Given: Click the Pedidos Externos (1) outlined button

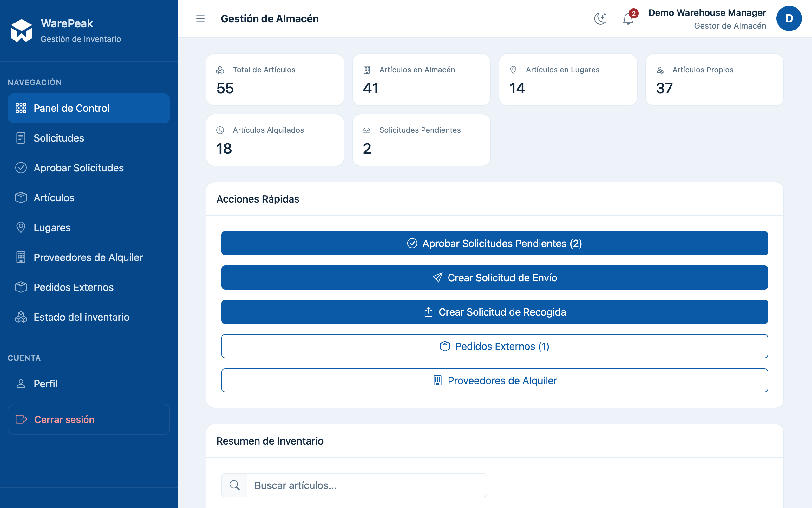Looking at the screenshot, I should 494,346.
